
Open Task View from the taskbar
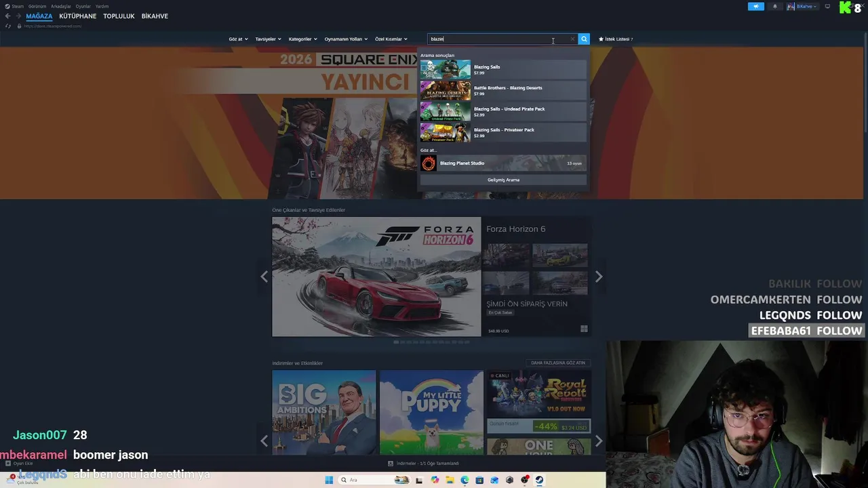coord(419,480)
